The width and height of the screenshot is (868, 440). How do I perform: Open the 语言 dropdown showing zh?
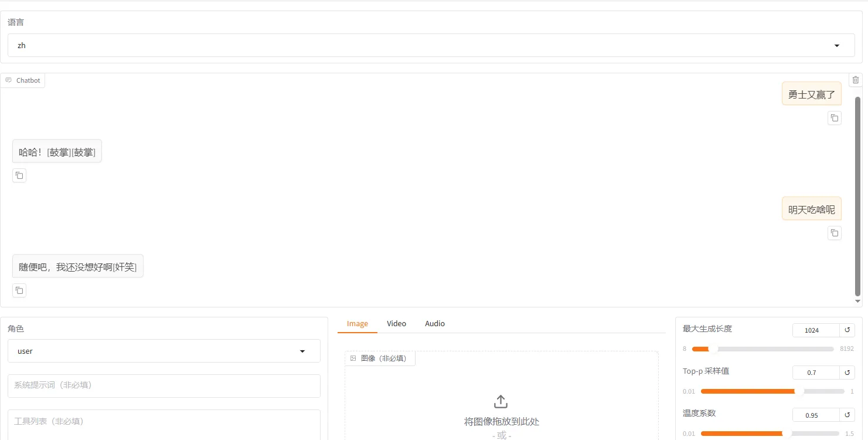click(x=431, y=45)
